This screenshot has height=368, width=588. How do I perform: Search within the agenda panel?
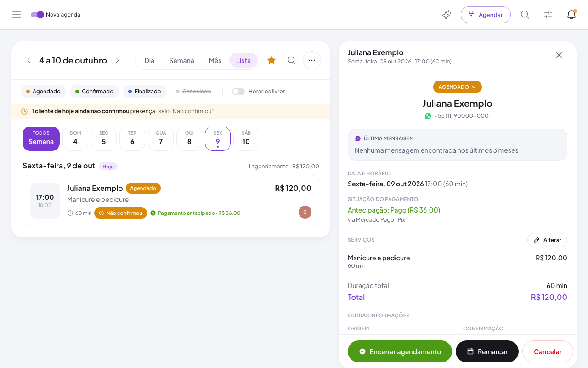click(x=292, y=60)
